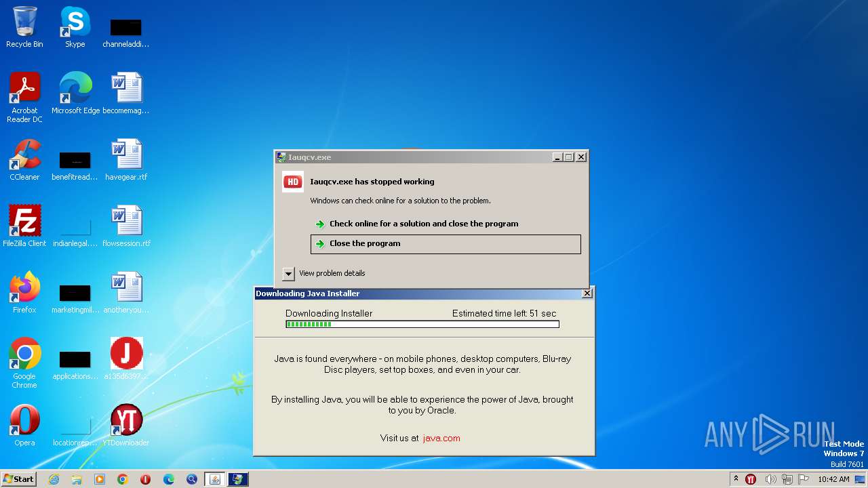Select the becomemag Word document icon
This screenshot has width=868, height=488.
126,93
